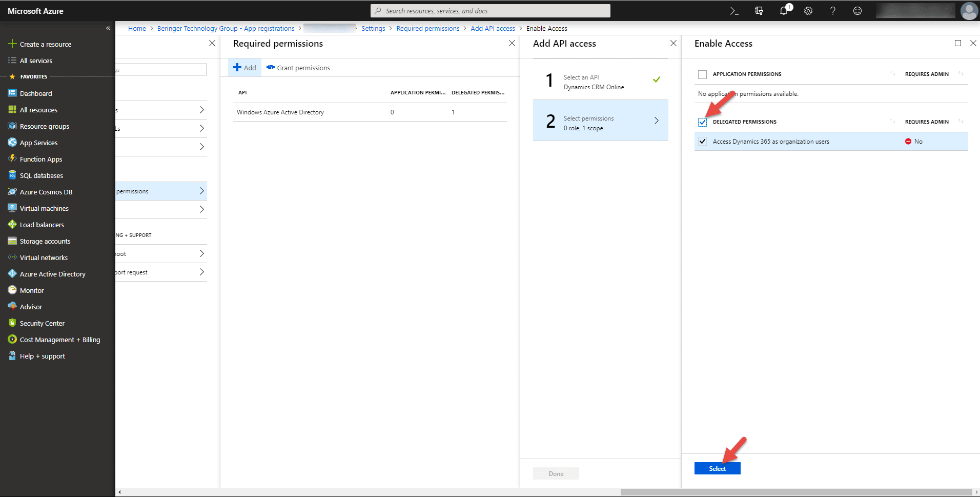Click the Dashboard icon in sidebar
Screen dimensions: 980x497
coord(12,93)
